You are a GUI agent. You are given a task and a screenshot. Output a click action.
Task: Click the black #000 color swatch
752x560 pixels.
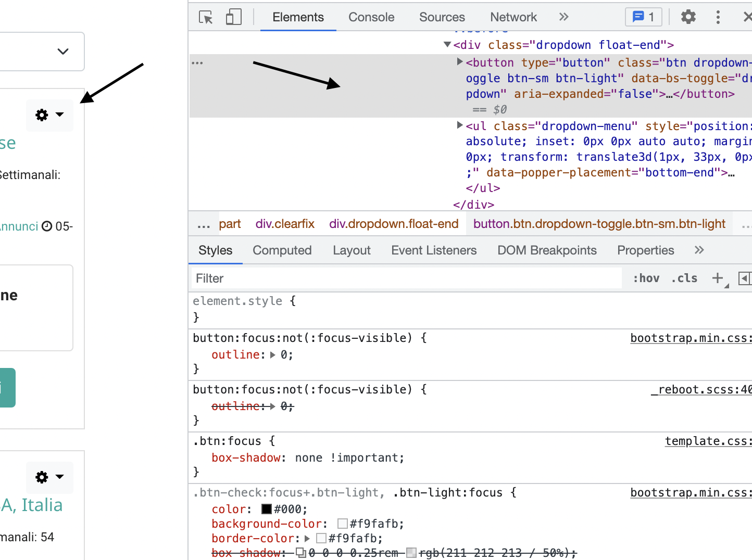click(x=267, y=509)
